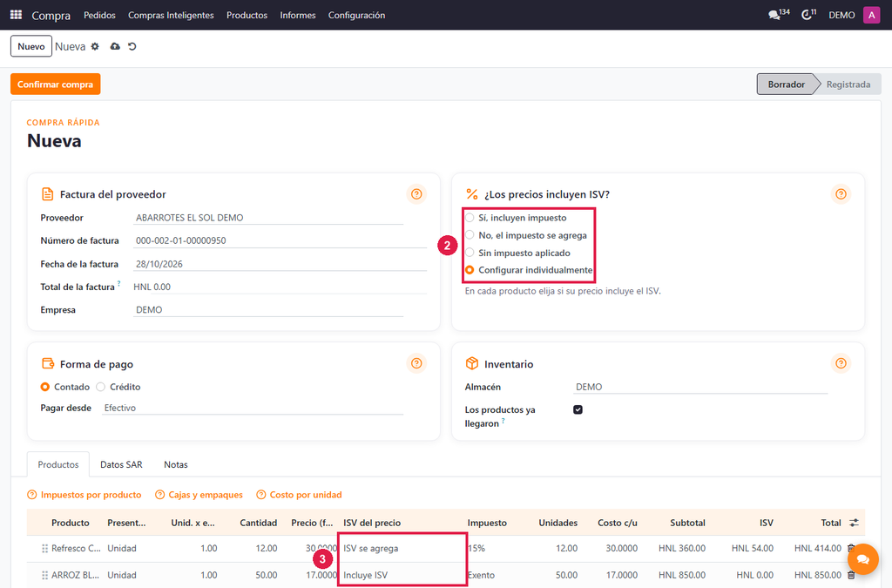892x588 pixels.
Task: Select 'Sí, incluyen impuesto' option
Action: coord(470,218)
